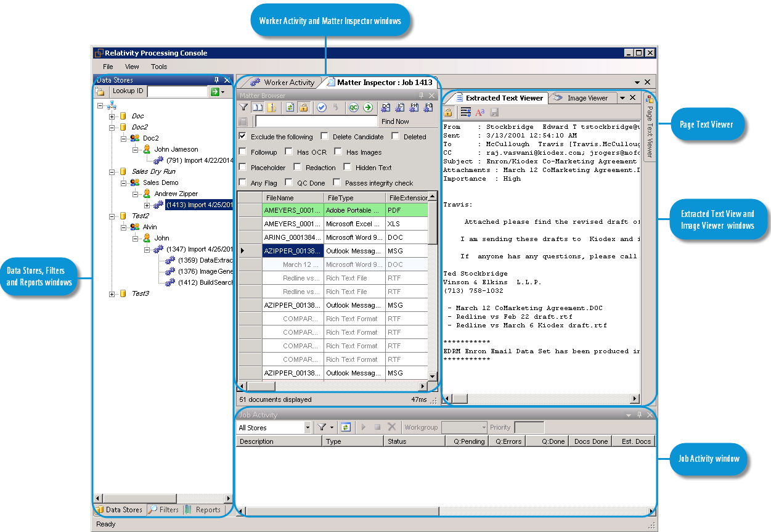771x532 pixels.
Task: Open the All Stores dropdown
Action: pos(308,427)
